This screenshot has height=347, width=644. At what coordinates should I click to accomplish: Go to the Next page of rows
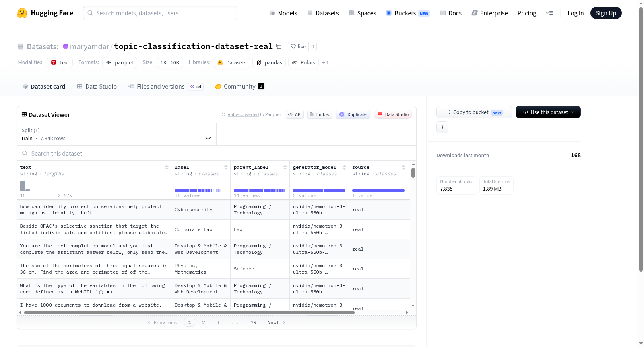(x=277, y=322)
